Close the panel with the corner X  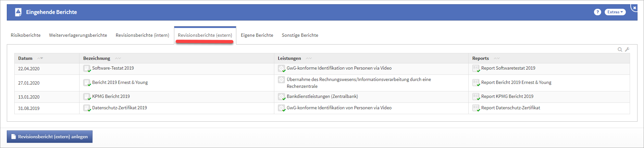pos(635,7)
